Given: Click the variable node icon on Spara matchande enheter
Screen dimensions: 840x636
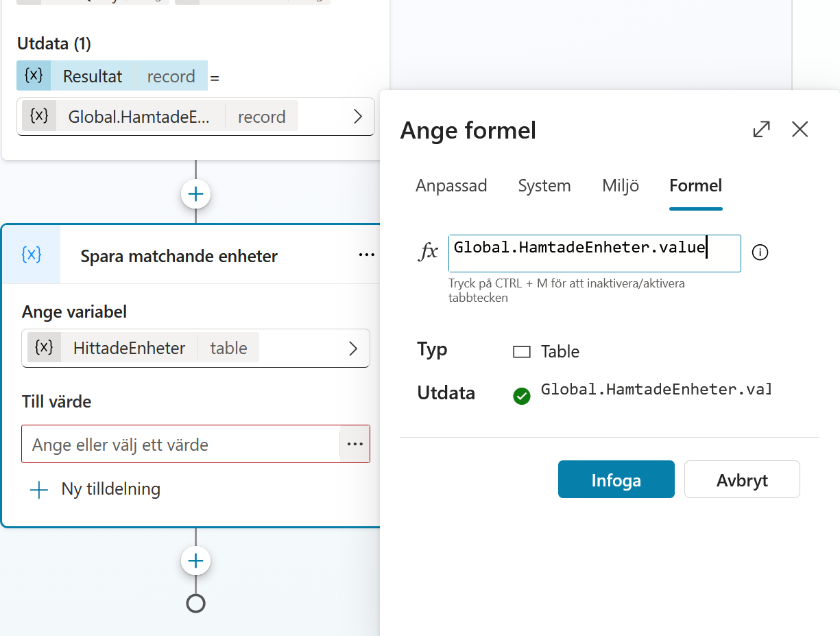Looking at the screenshot, I should pos(32,255).
